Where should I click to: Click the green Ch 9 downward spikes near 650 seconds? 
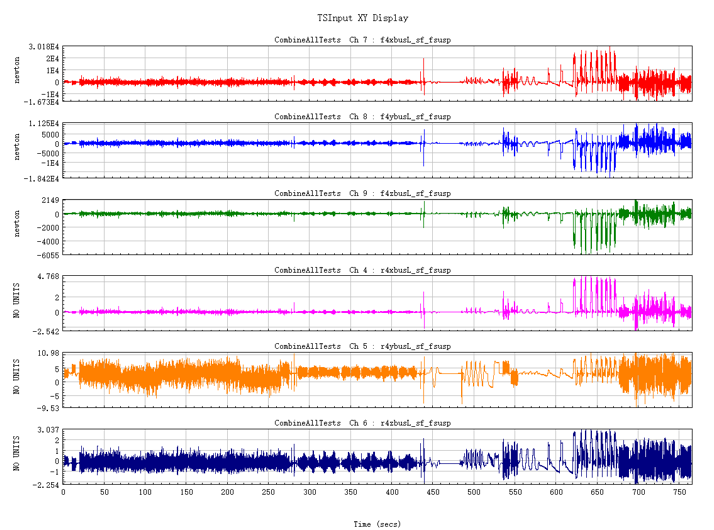tap(595, 231)
